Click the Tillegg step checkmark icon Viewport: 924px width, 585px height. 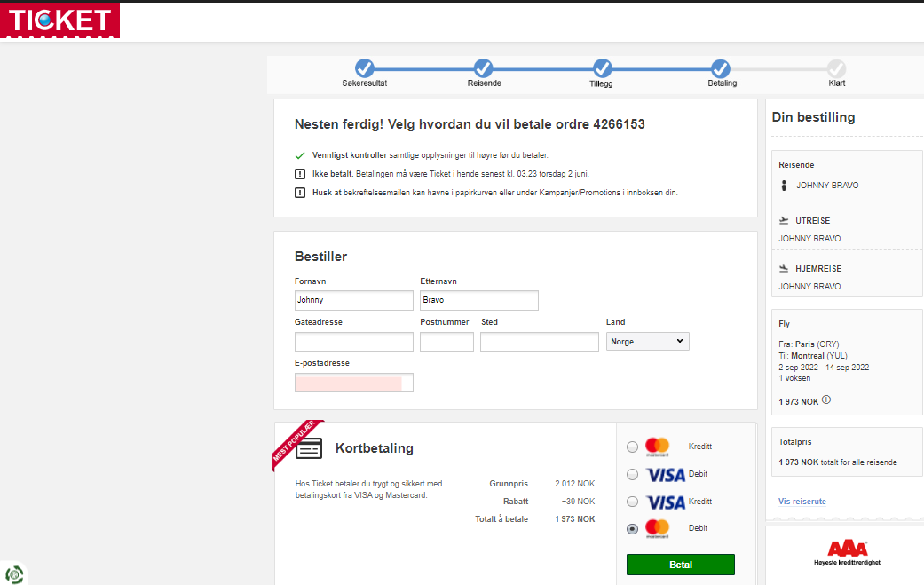[x=603, y=68]
